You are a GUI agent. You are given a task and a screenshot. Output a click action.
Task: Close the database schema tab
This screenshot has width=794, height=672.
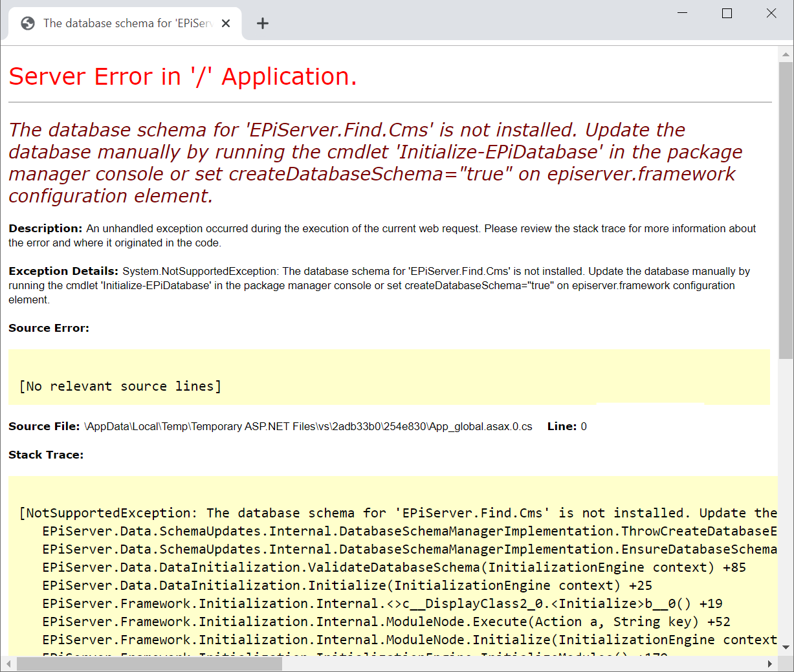(x=226, y=23)
